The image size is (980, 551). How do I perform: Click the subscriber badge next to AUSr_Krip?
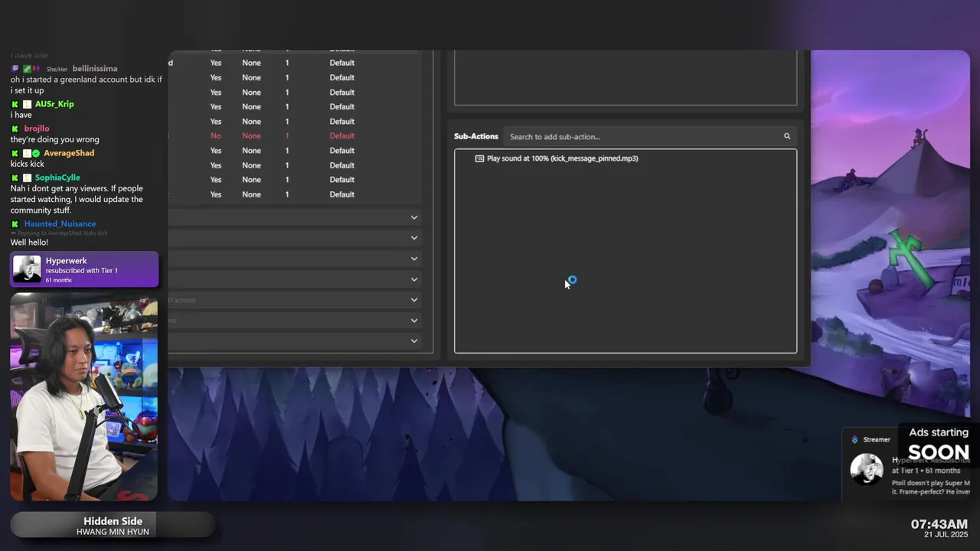pos(27,104)
